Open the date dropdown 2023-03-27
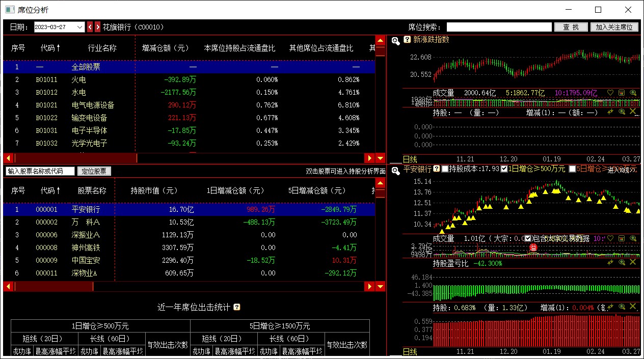Viewport: 644px width, 359px height. [x=80, y=27]
